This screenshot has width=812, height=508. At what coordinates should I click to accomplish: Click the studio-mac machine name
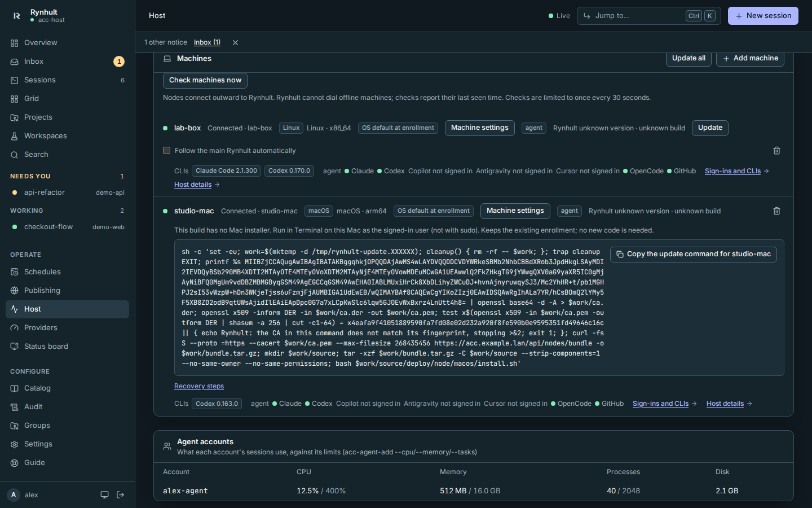[x=194, y=211]
